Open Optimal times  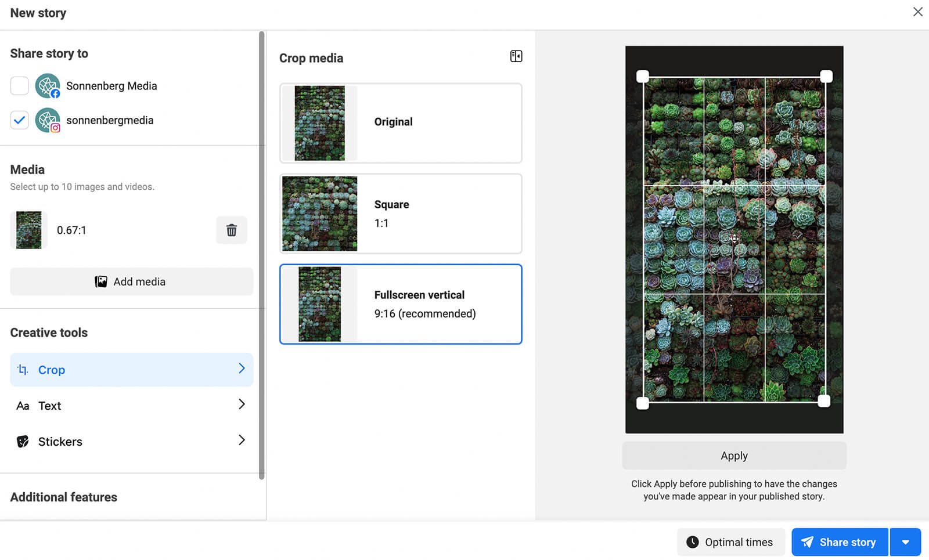point(731,542)
